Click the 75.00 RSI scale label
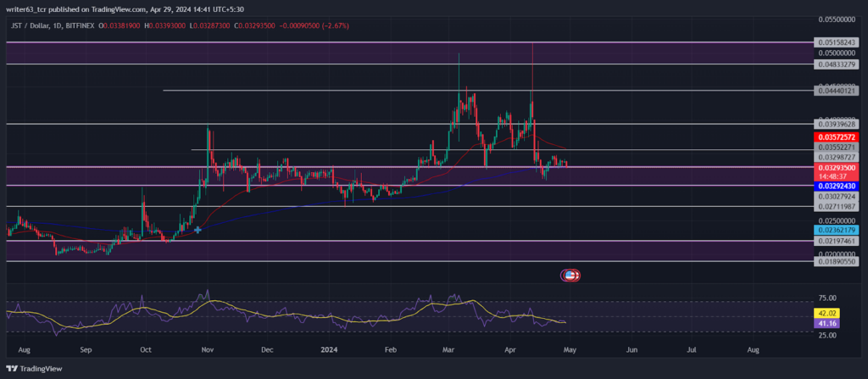 click(827, 298)
